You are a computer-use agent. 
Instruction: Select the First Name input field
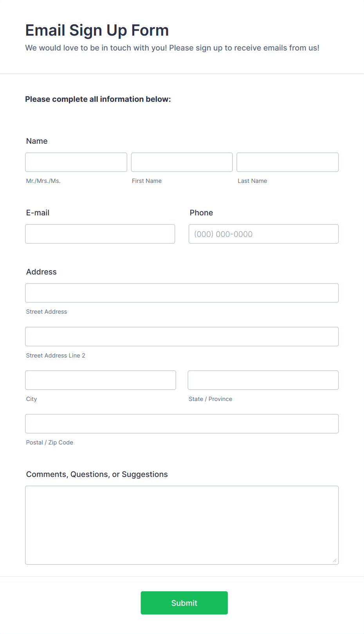point(182,162)
